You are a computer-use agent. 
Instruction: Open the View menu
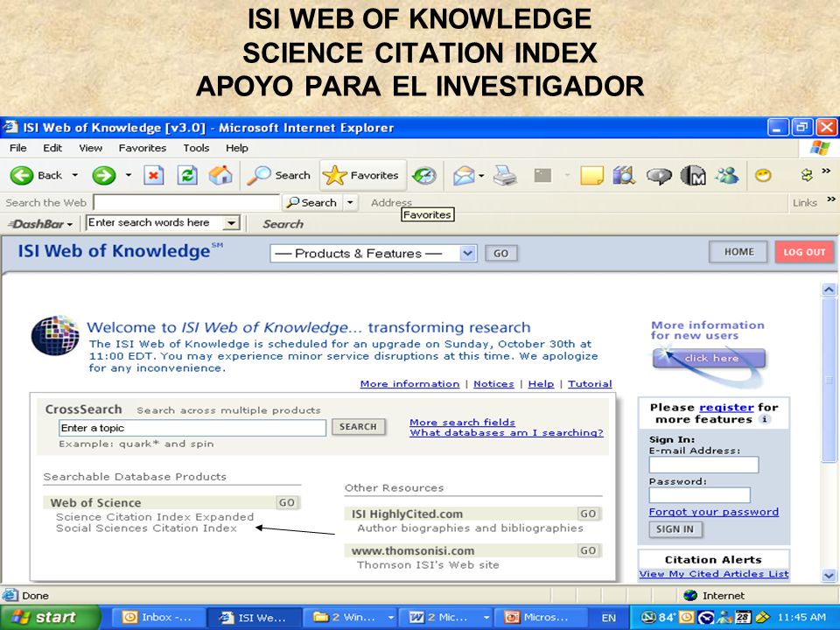tap(90, 148)
